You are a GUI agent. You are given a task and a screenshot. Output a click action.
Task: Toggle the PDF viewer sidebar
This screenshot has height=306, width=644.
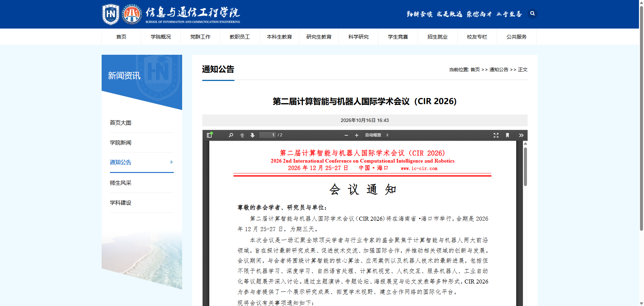[209, 135]
